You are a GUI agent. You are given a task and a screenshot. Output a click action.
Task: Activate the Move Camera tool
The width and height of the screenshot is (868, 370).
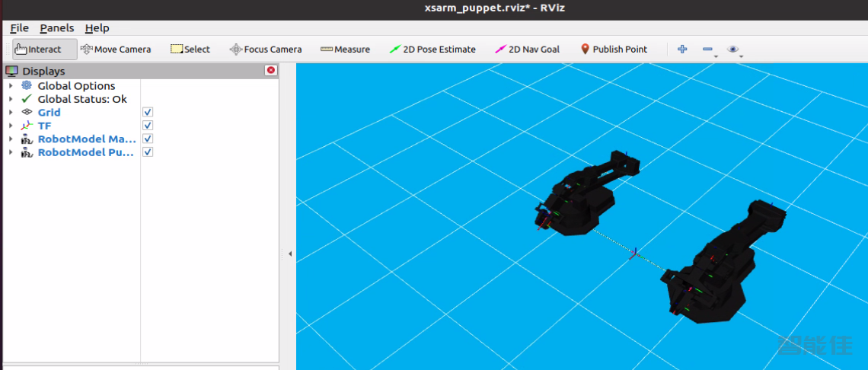click(116, 49)
